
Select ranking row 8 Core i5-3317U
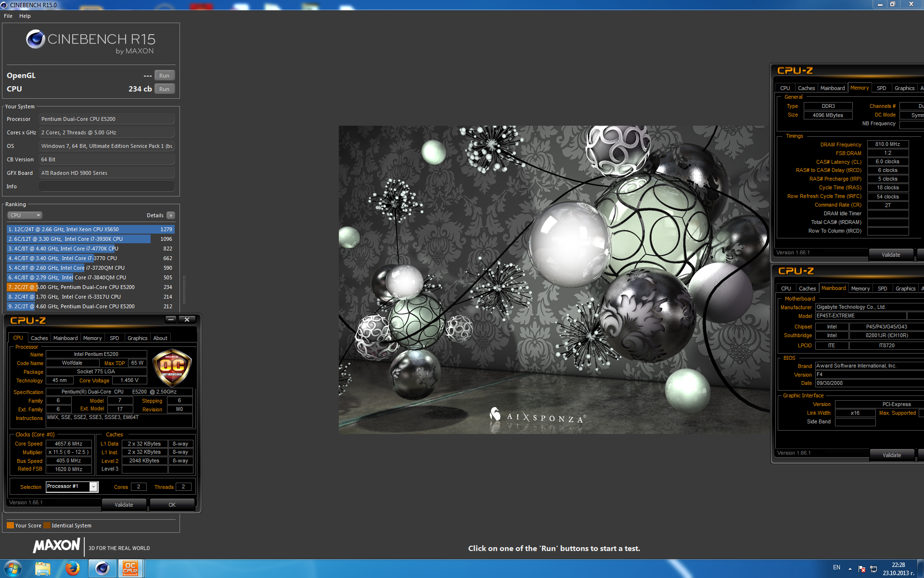[x=90, y=297]
